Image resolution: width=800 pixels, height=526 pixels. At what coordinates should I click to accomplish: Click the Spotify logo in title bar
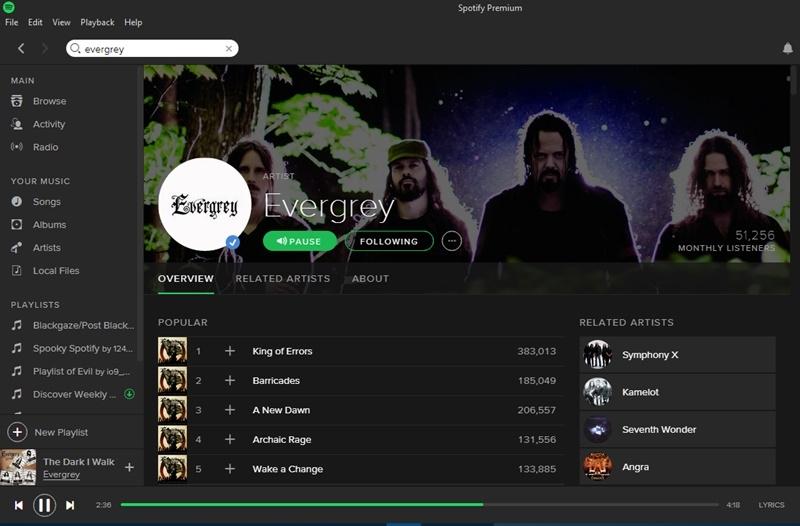9,7
